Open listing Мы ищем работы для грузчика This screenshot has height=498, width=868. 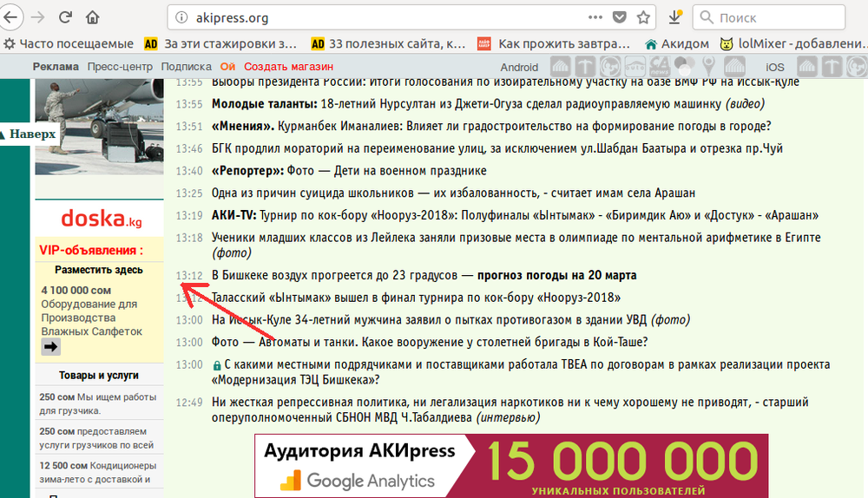click(98, 403)
